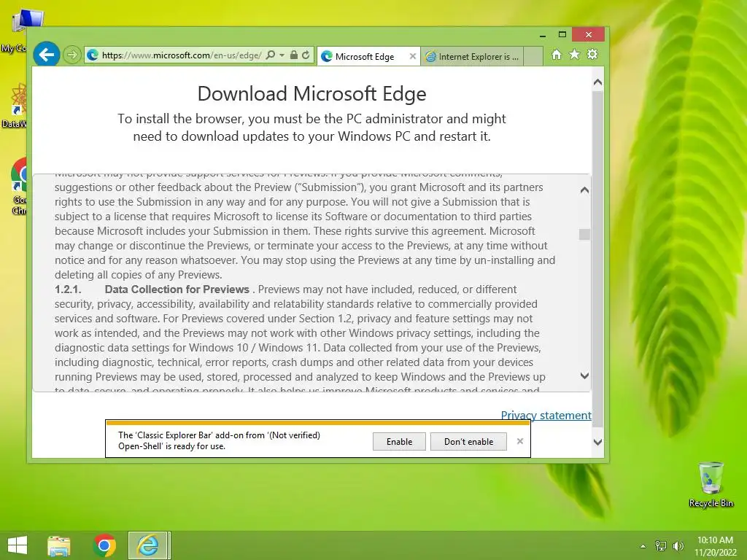Show hidden tray icons arrow
The image size is (747, 560).
point(643,546)
